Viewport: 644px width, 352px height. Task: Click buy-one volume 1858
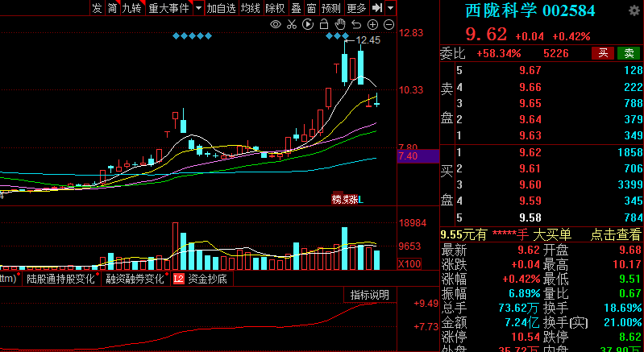(x=630, y=152)
